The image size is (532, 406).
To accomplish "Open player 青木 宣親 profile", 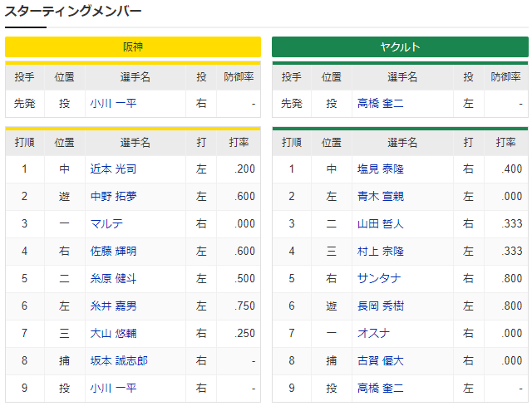I will point(381,196).
